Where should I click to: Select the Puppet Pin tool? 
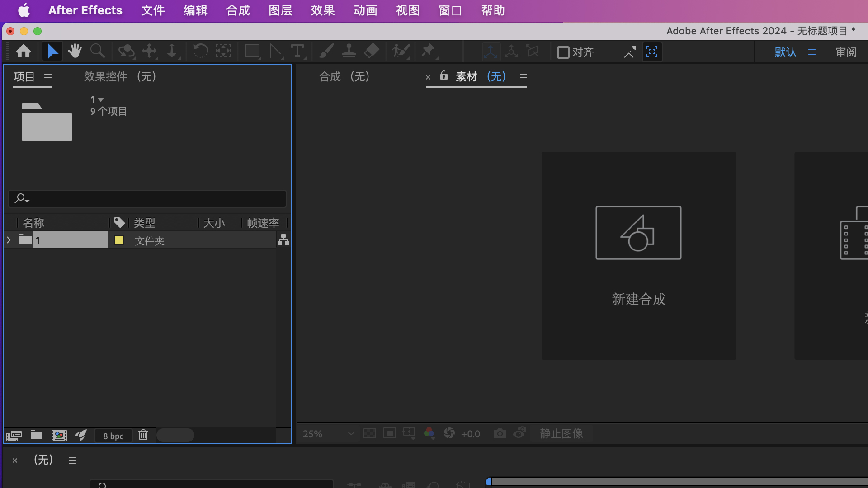tap(428, 51)
